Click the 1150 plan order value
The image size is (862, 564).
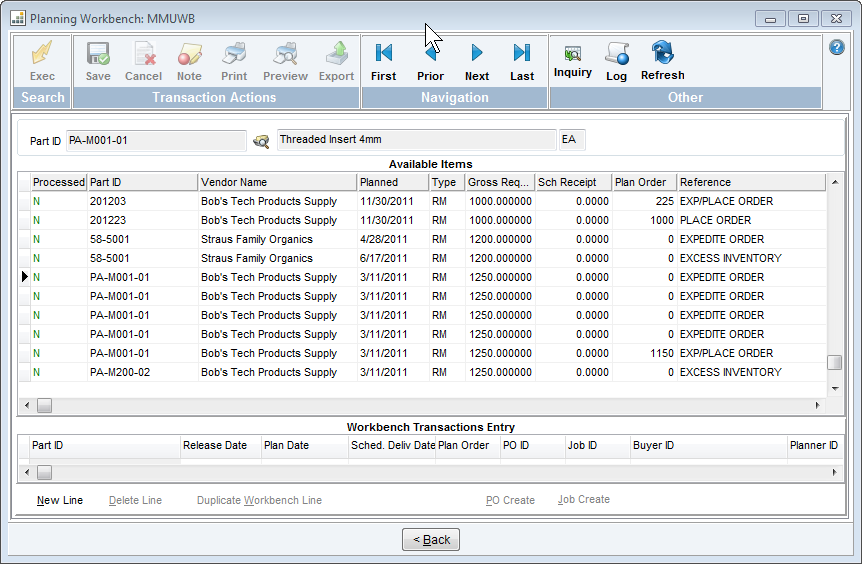point(662,353)
